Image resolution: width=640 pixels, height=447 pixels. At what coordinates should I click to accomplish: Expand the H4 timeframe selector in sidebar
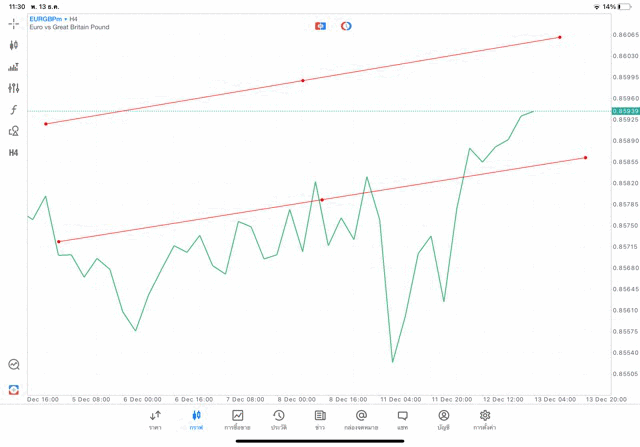tap(14, 153)
